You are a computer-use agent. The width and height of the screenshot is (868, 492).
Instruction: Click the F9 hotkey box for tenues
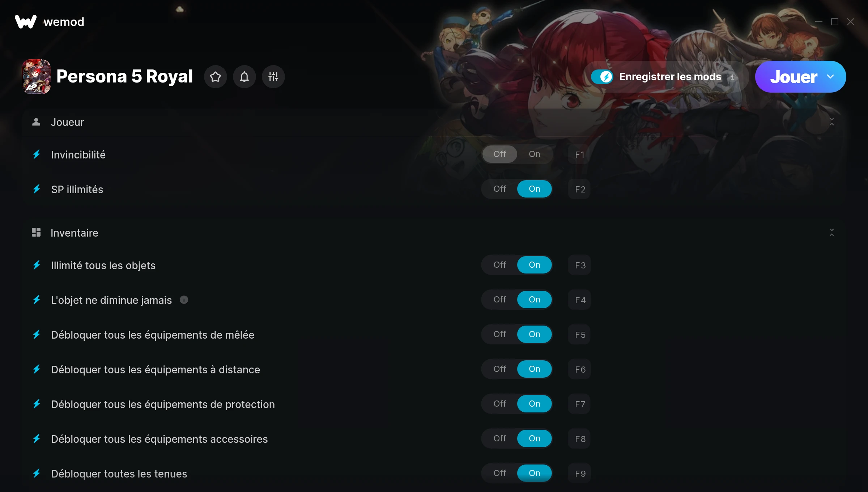[580, 474]
